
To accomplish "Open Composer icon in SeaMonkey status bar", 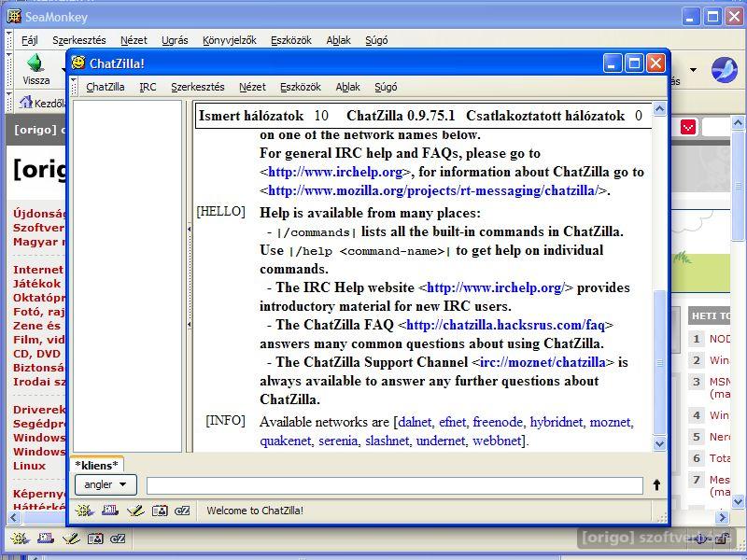I will 72,539.
